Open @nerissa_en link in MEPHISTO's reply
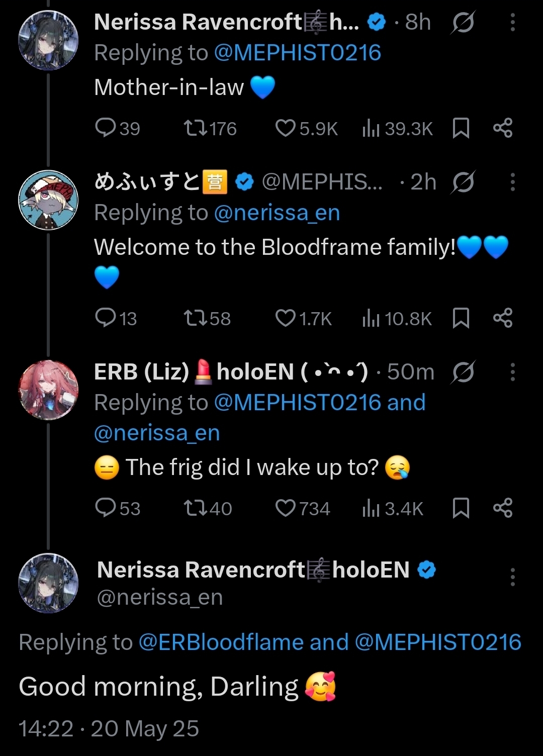543x756 pixels. pyautogui.click(x=277, y=213)
